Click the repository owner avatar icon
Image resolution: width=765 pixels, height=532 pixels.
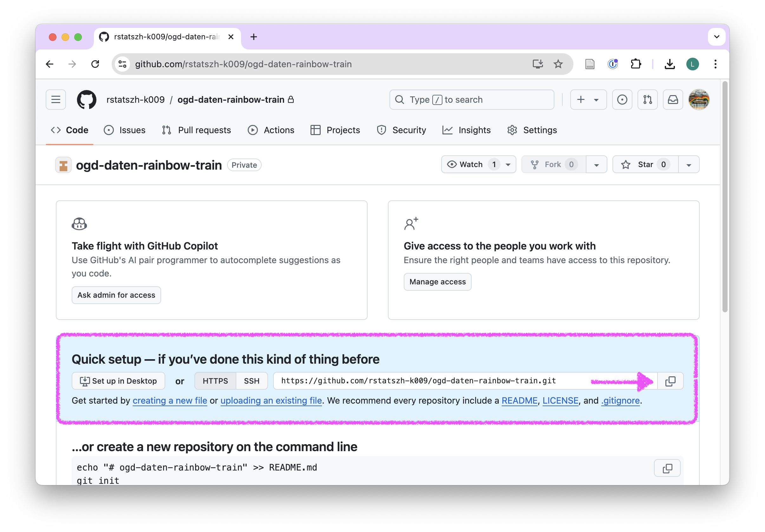point(63,165)
